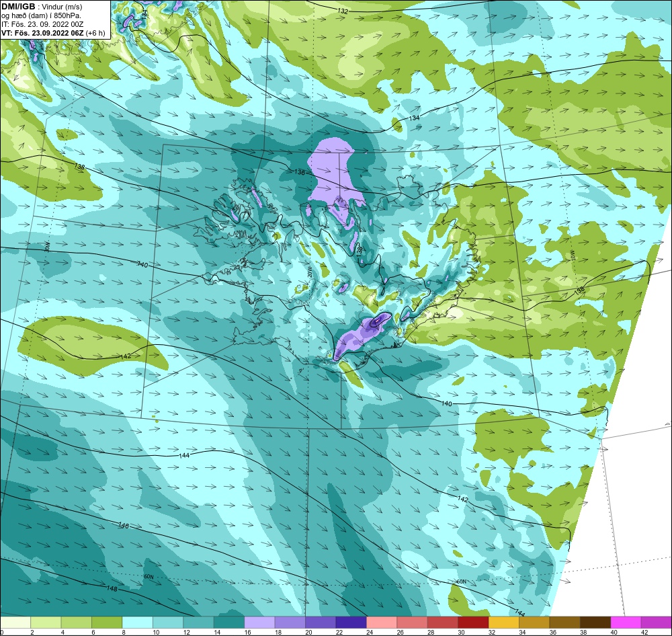Click the 38–40 m/s dark brown legend swatch
The image size is (672, 636).
[x=595, y=623]
